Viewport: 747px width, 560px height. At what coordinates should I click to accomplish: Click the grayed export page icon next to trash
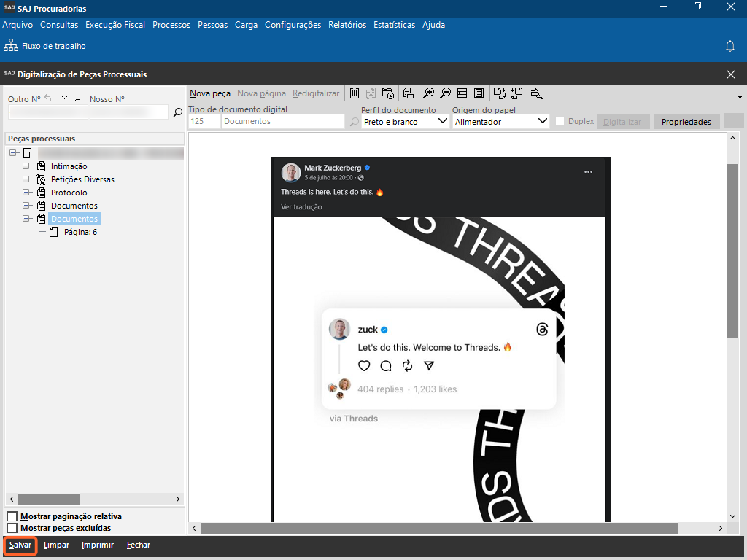click(x=371, y=93)
